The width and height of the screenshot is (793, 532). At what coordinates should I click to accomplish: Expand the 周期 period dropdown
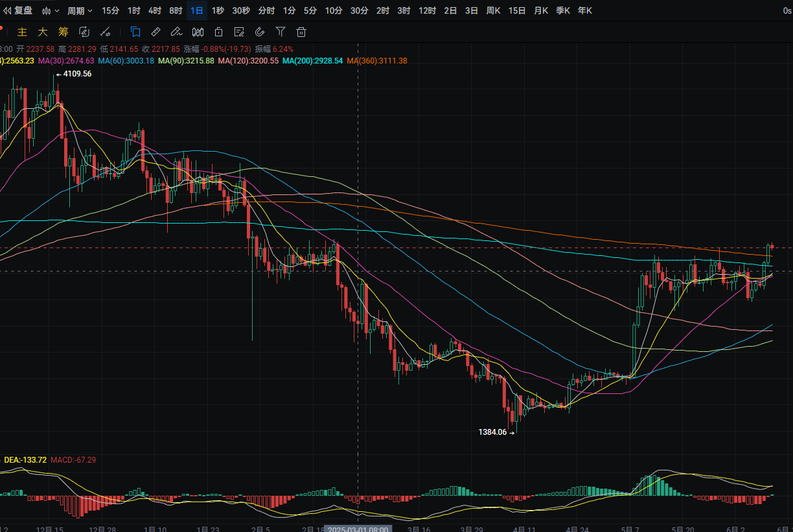click(80, 10)
